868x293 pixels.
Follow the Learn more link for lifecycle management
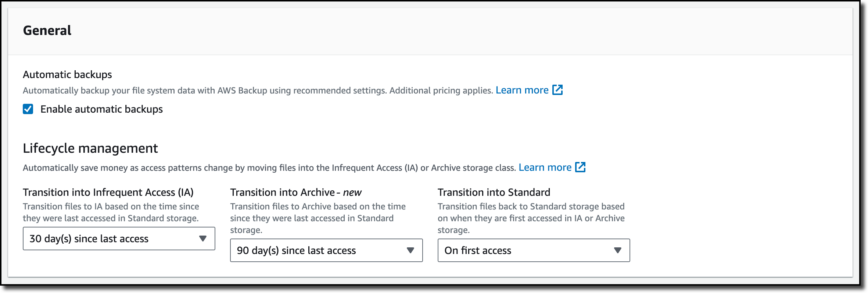(545, 167)
